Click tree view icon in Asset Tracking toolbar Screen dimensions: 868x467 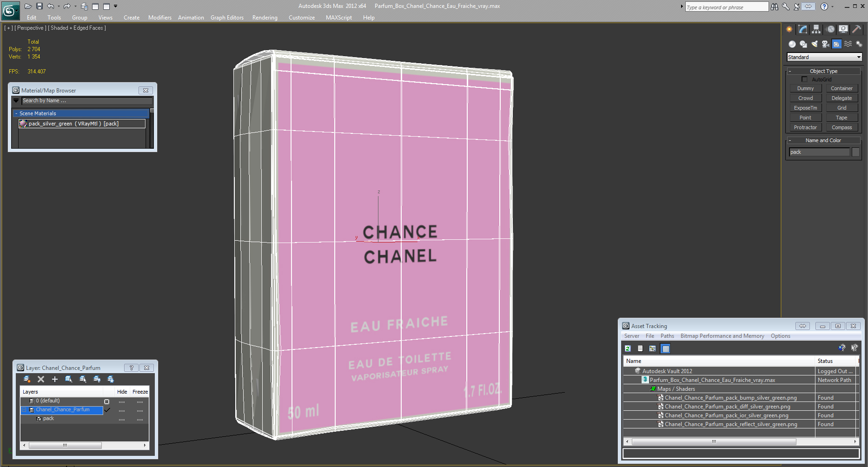pos(653,349)
